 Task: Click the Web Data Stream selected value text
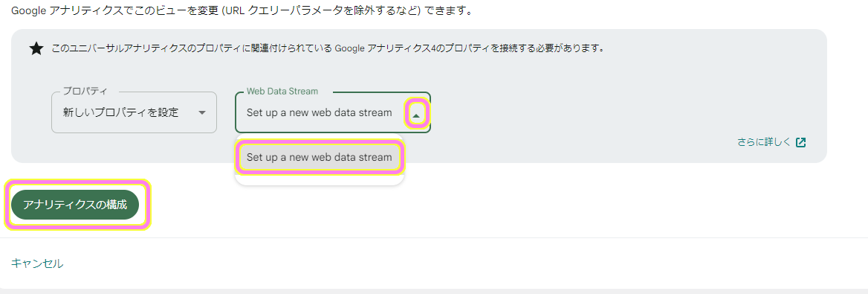(x=319, y=112)
